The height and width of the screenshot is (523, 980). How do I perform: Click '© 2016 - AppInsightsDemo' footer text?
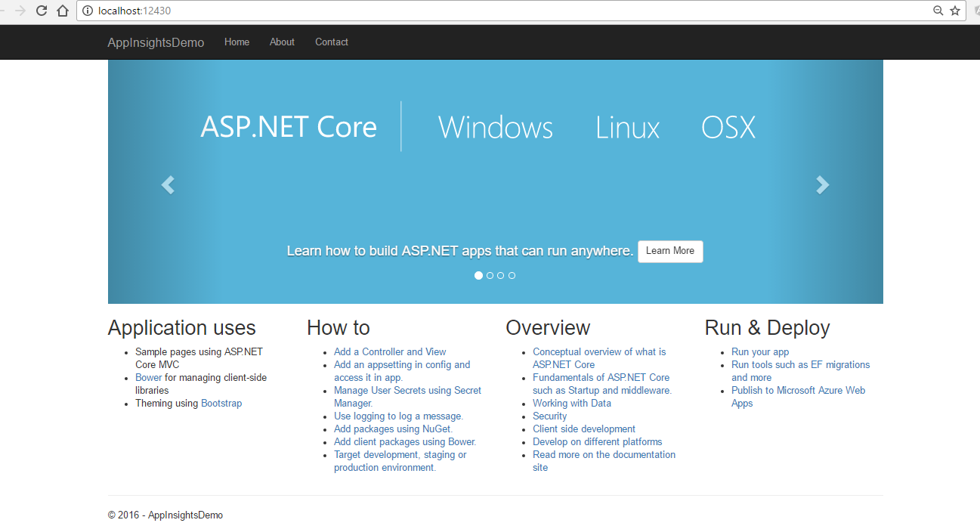tap(165, 515)
